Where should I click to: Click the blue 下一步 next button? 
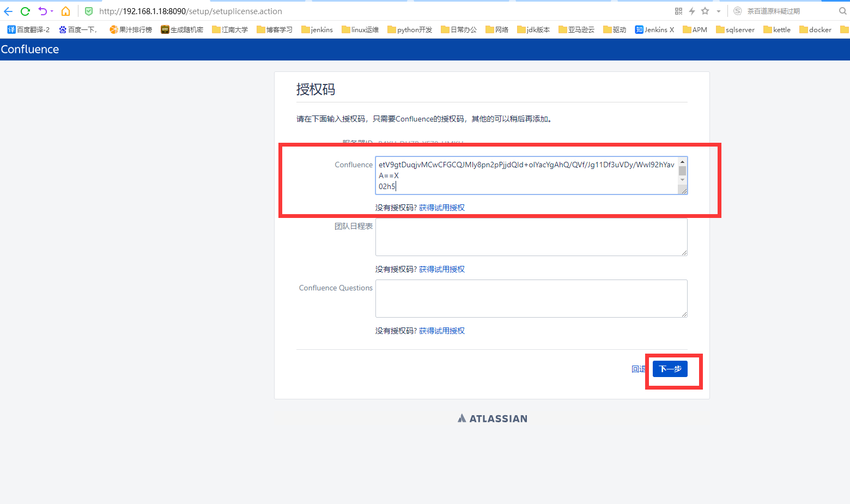click(670, 369)
